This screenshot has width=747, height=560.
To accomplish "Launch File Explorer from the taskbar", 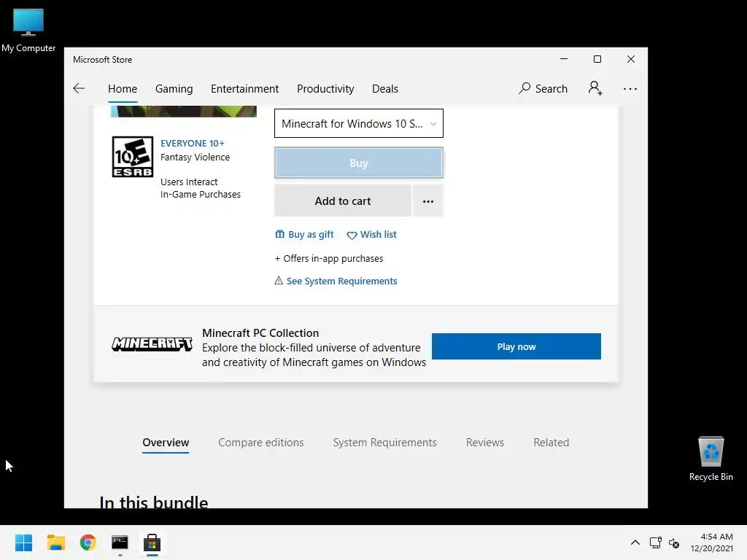I will [55, 542].
